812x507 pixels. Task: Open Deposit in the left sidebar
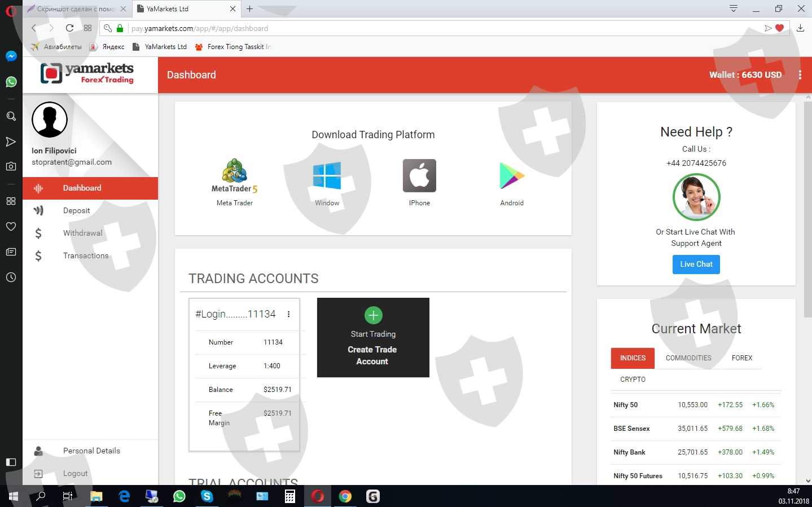77,211
